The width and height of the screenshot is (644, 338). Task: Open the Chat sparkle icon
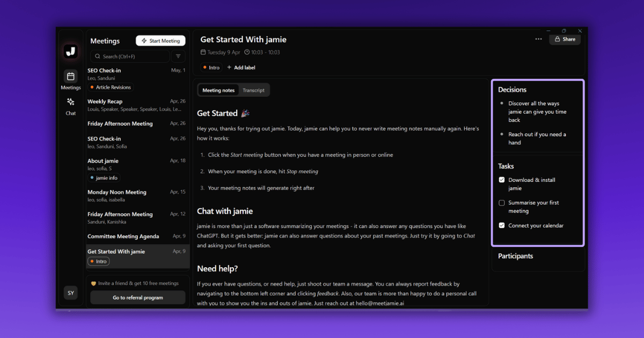coord(71,102)
